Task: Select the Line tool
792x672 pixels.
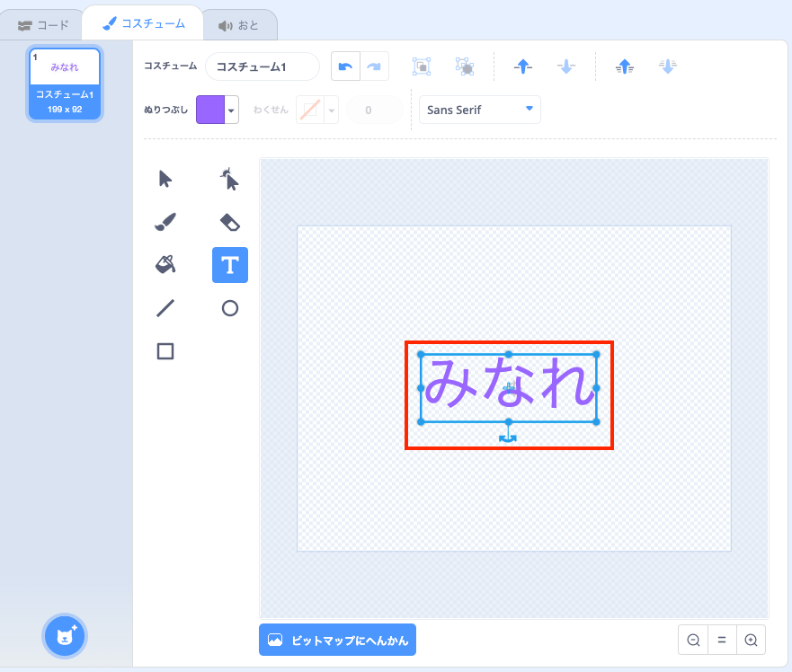Action: [165, 308]
